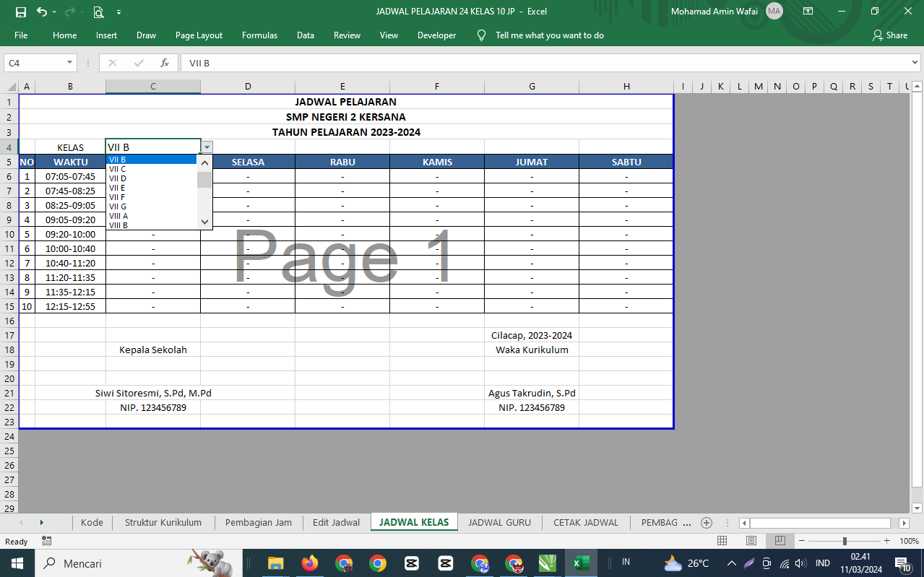Screen dimensions: 924x577
Task: Open Firefox from the taskbar
Action: click(x=310, y=563)
